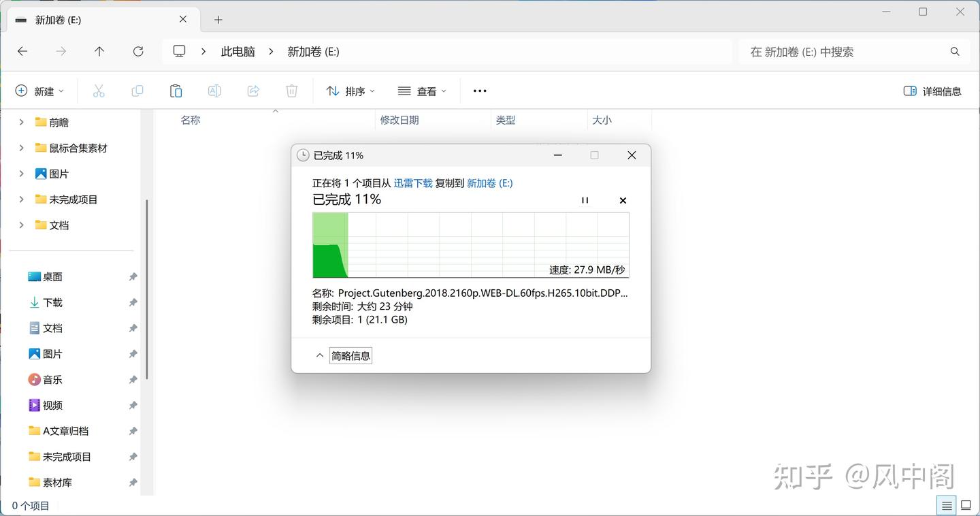Open pinned 素材库 folder in the sidebar
The image size is (980, 516).
[50, 482]
